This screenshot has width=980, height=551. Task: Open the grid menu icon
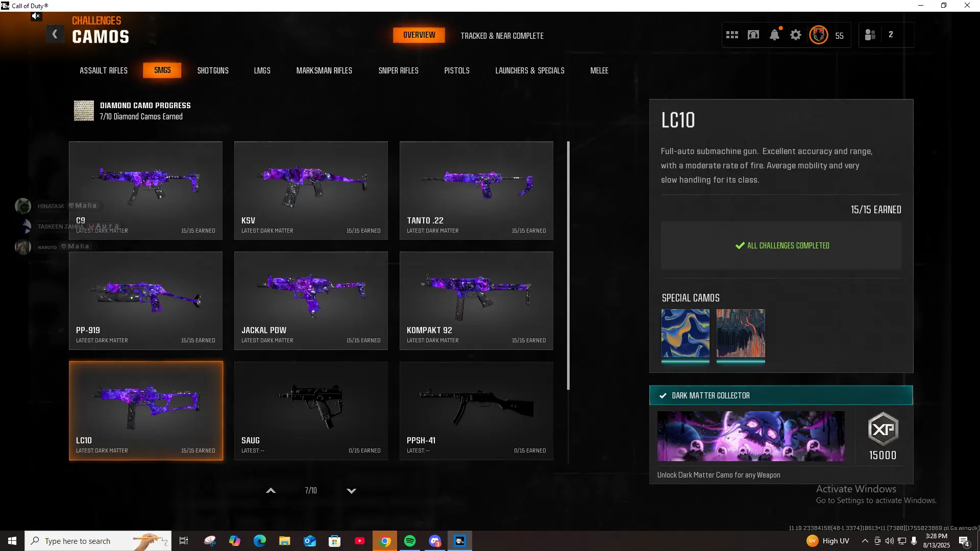(732, 35)
